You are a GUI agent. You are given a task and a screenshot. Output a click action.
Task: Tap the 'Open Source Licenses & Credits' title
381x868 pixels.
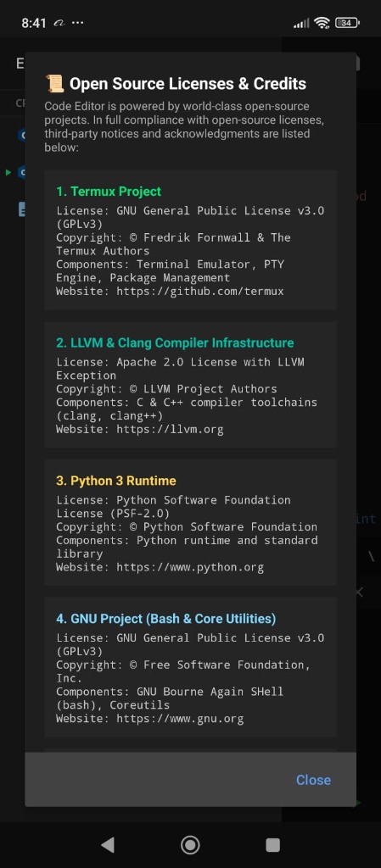(x=188, y=84)
